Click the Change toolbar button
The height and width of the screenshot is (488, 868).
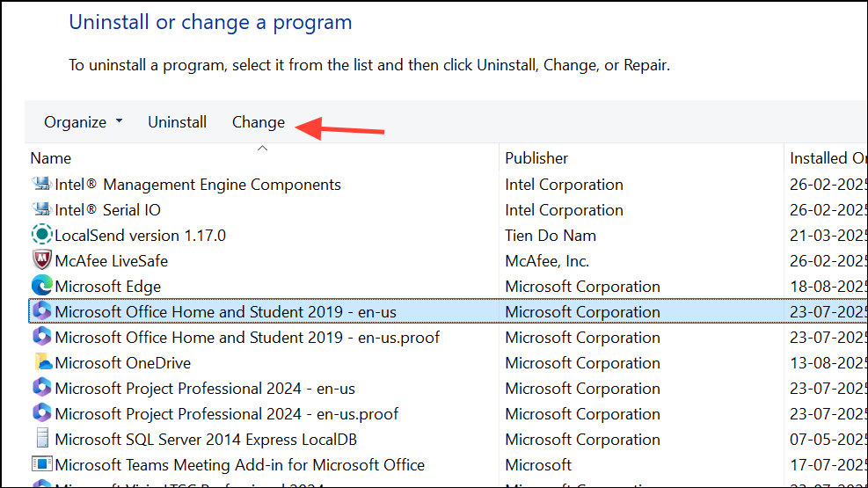point(258,122)
